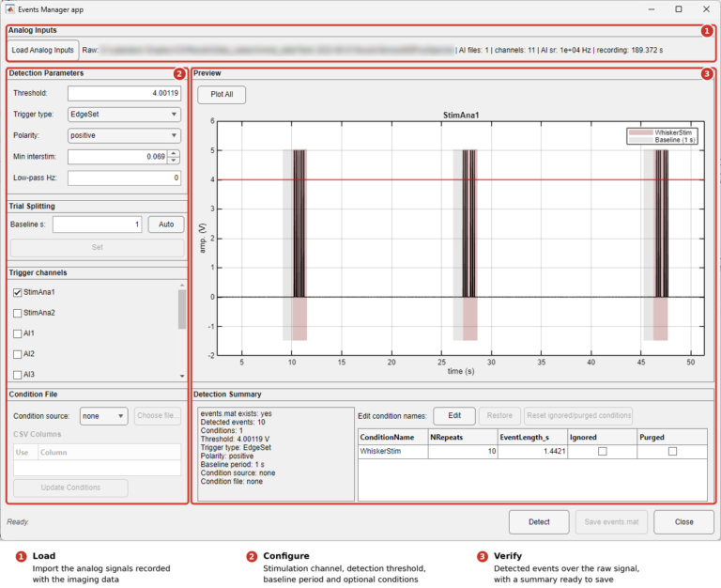
Task: Click the Auto baseline button
Action: 166,224
